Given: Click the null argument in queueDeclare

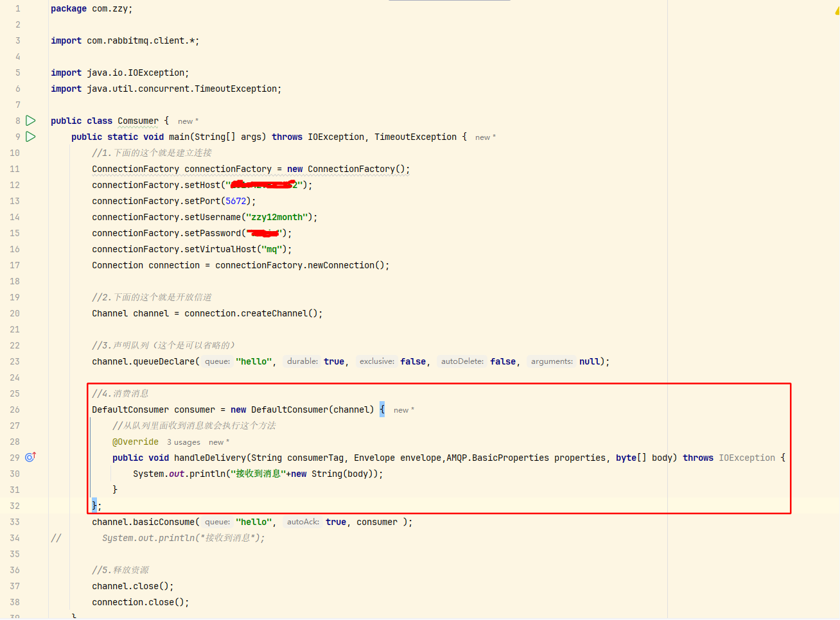Looking at the screenshot, I should [x=590, y=361].
